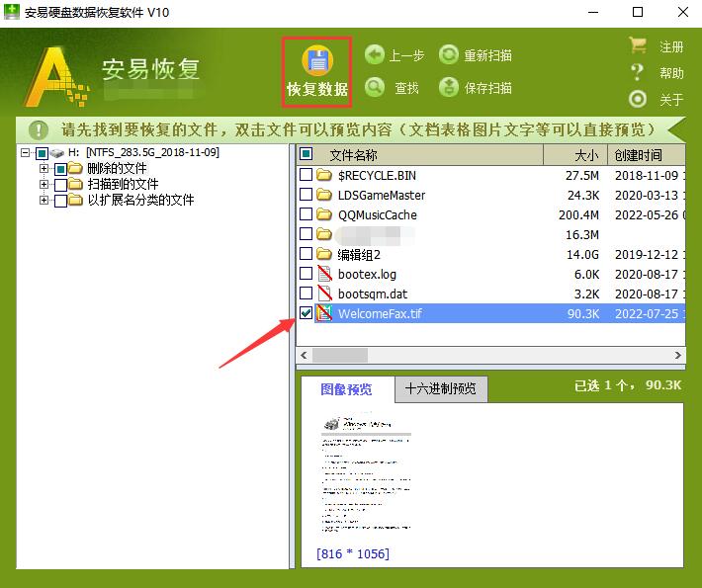
Task: Check the checkbox of the 16.3M folder row
Action: tap(306, 233)
